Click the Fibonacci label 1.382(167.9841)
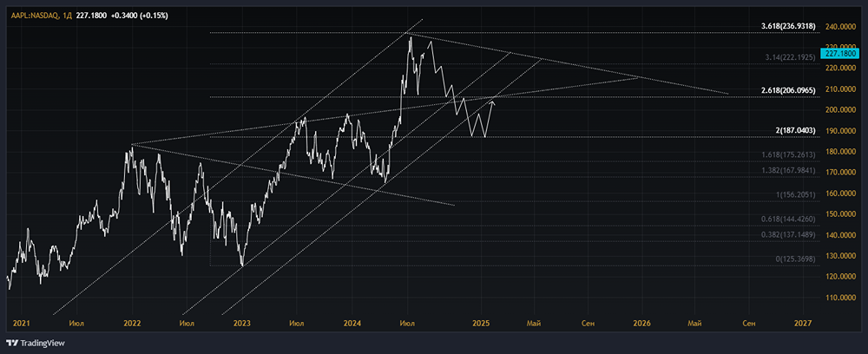The image size is (868, 354). tap(789, 170)
